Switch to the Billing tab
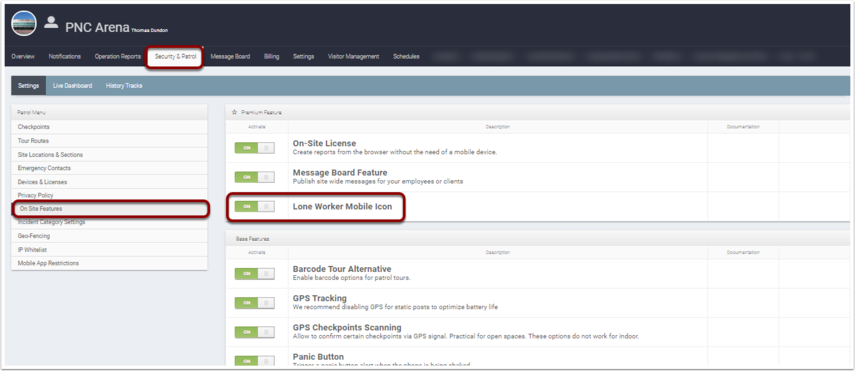855x371 pixels. [x=272, y=57]
